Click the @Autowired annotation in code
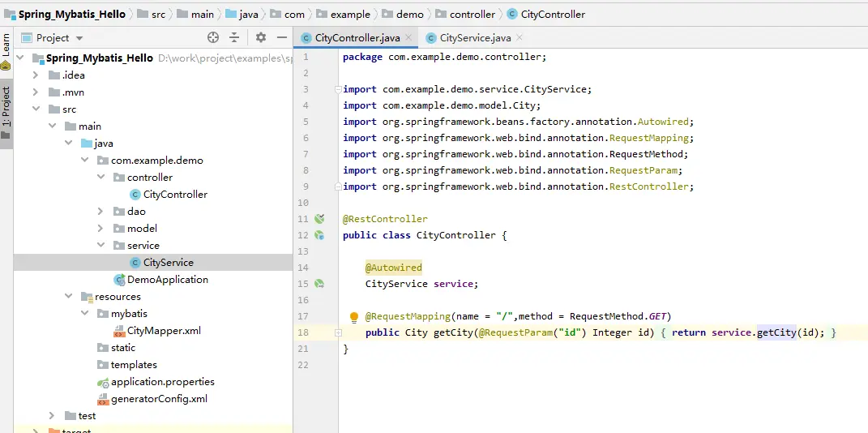This screenshot has width=868, height=433. click(394, 268)
